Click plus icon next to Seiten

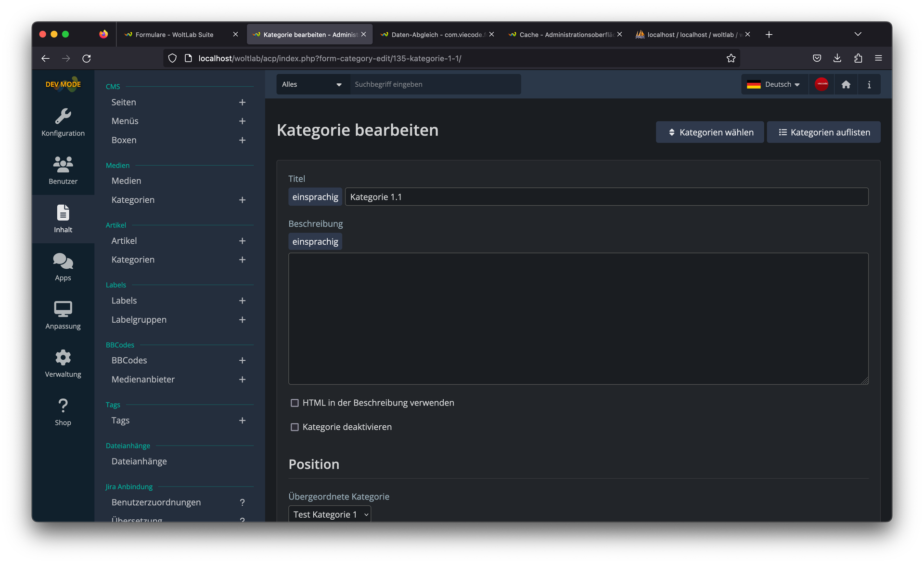pyautogui.click(x=242, y=102)
